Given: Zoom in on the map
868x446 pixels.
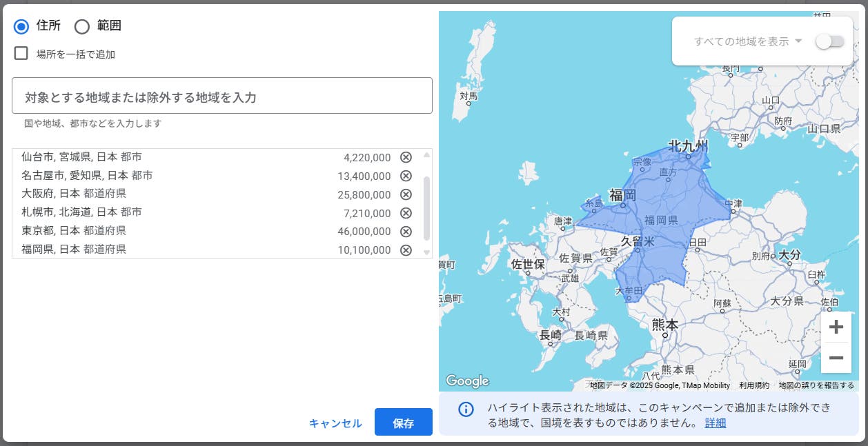Looking at the screenshot, I should [x=836, y=327].
